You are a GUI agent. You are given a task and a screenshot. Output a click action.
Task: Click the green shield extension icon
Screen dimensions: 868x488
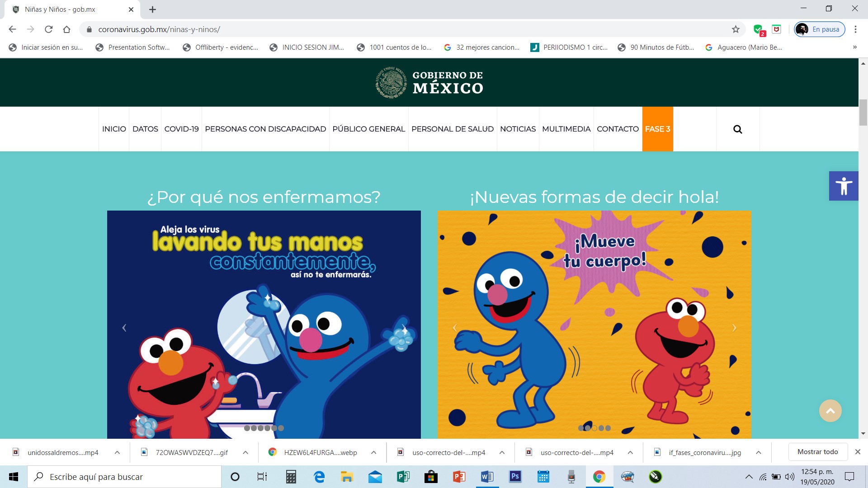click(x=759, y=30)
